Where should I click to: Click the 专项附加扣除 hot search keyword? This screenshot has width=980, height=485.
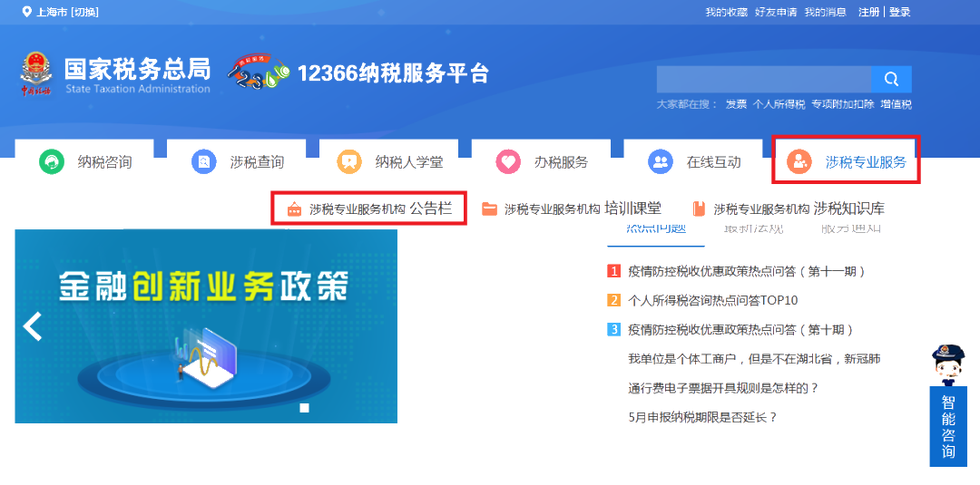click(x=842, y=104)
